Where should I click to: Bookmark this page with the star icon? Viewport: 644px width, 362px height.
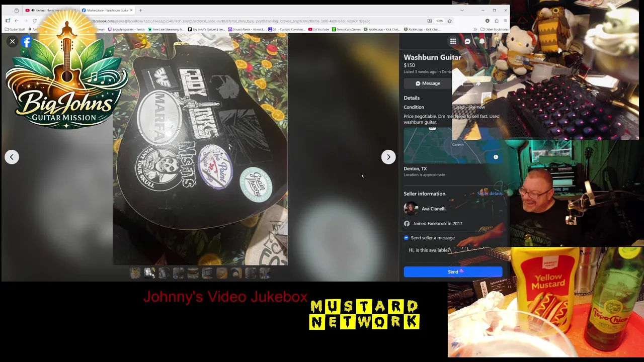[449, 21]
